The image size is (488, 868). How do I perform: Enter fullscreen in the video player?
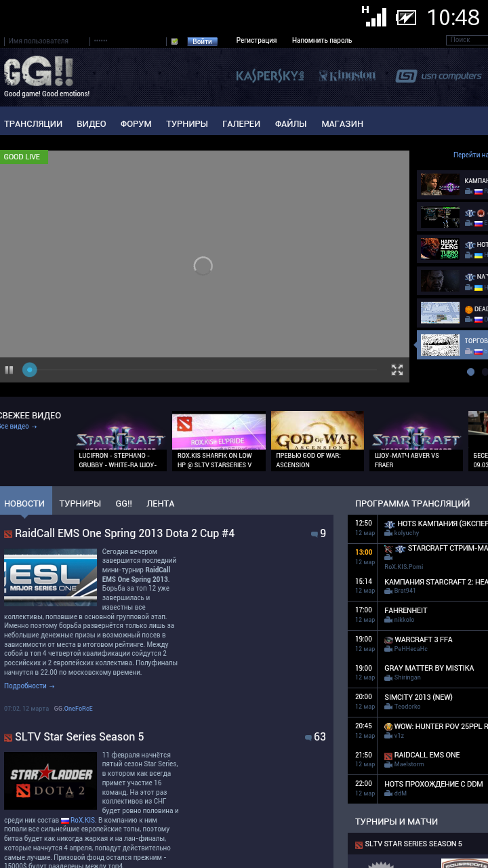pos(397,370)
